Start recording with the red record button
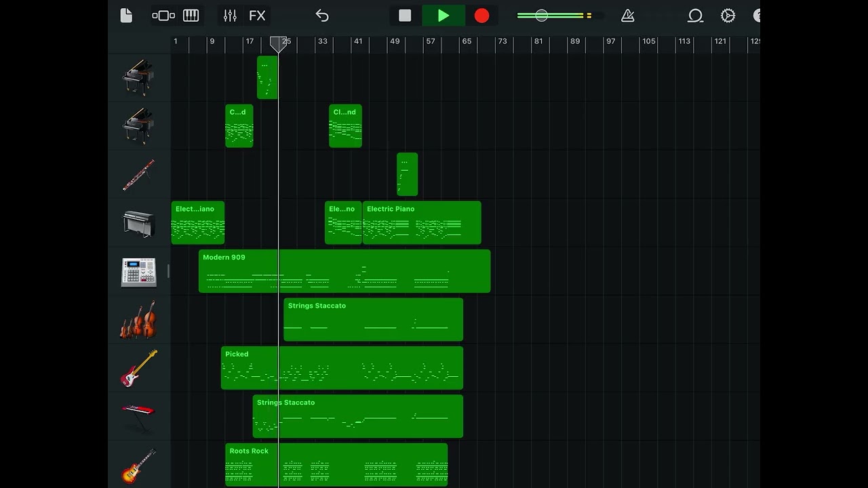 (x=481, y=16)
